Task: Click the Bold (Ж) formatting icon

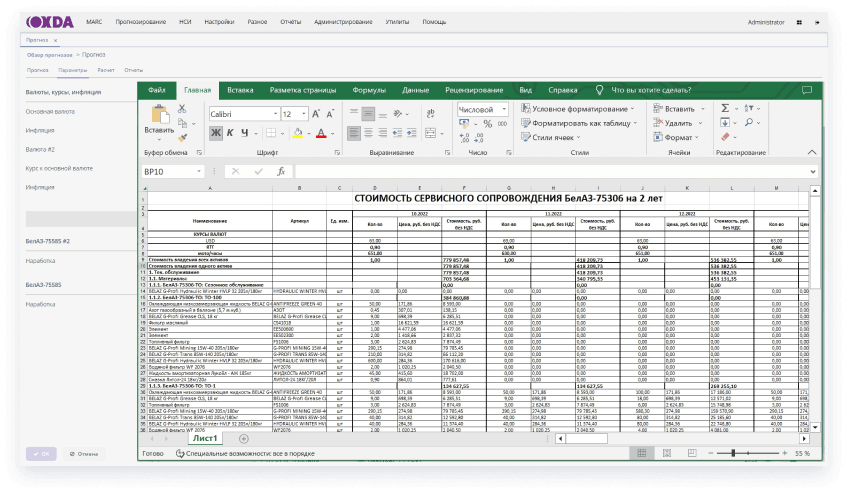Action: click(216, 133)
